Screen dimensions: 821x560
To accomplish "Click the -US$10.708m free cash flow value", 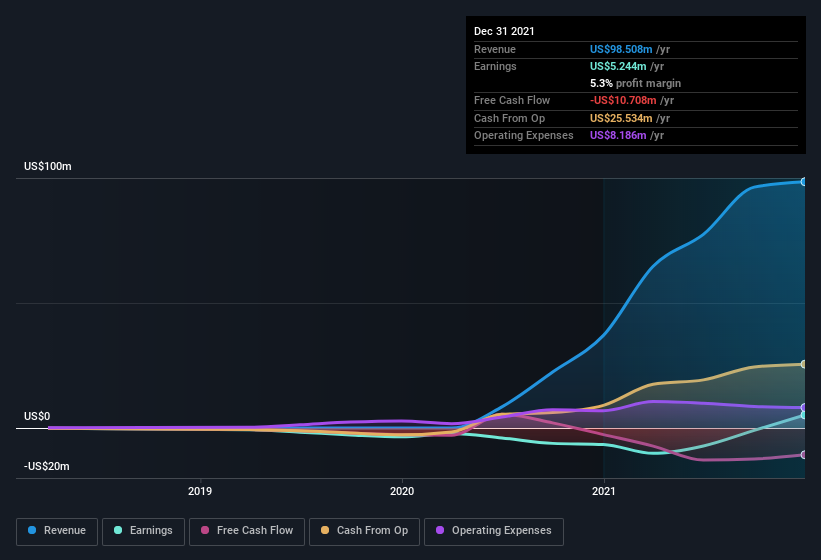I will pos(623,100).
